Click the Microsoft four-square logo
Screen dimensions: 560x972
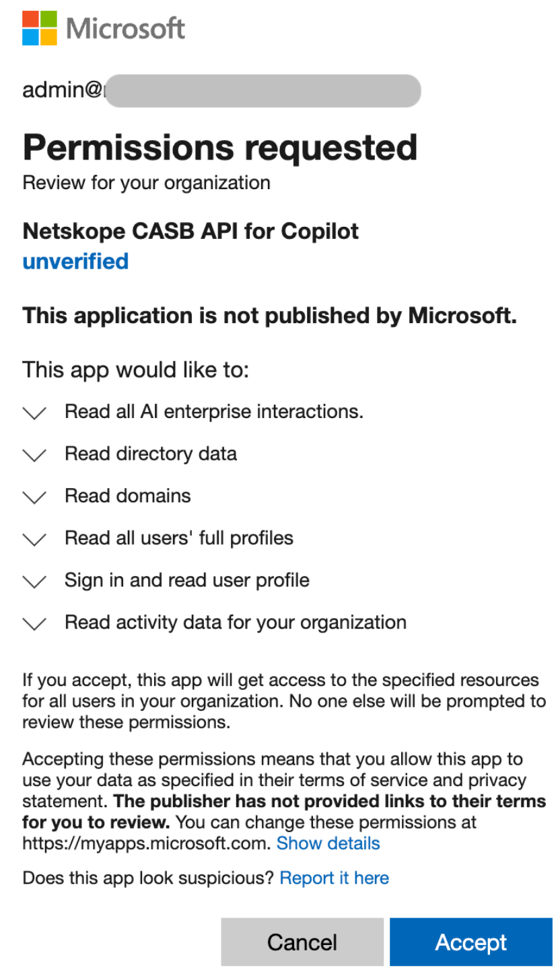pos(40,28)
